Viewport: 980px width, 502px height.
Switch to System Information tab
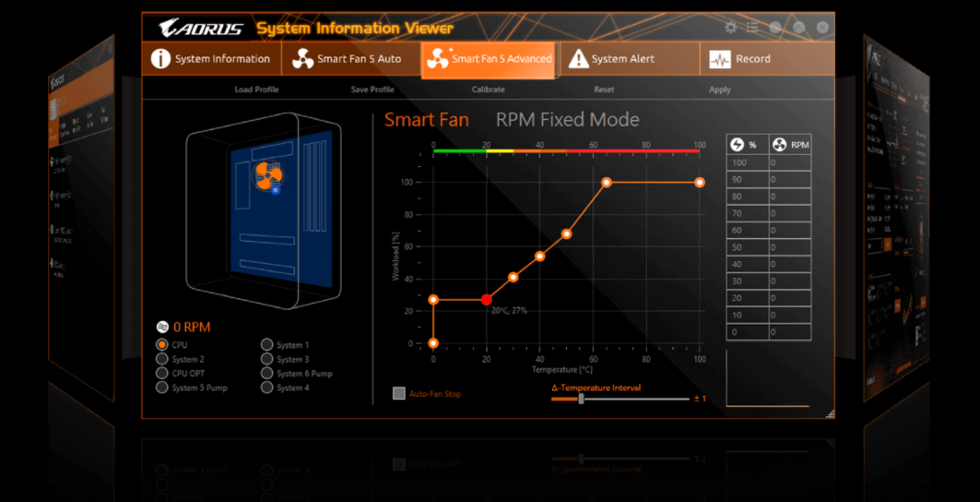pyautogui.click(x=211, y=59)
